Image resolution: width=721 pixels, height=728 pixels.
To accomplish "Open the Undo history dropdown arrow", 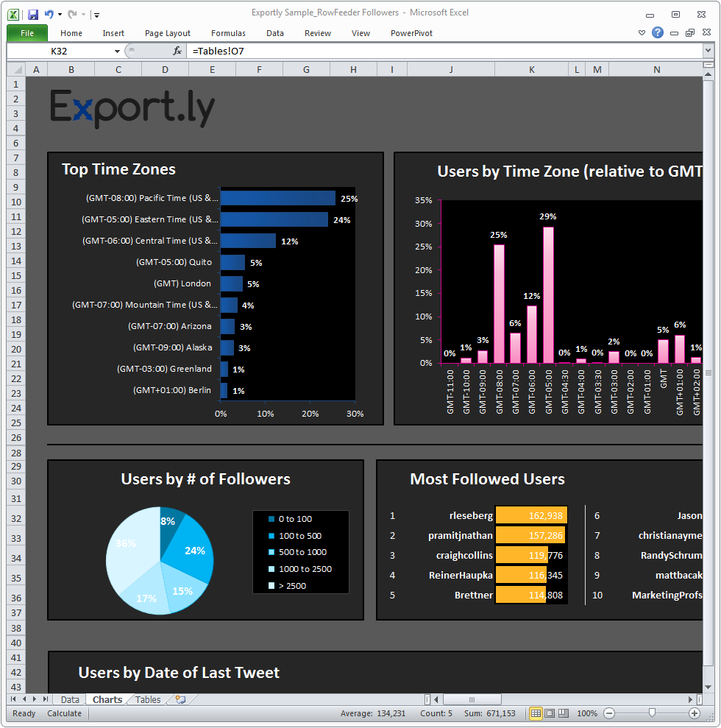I will click(60, 15).
